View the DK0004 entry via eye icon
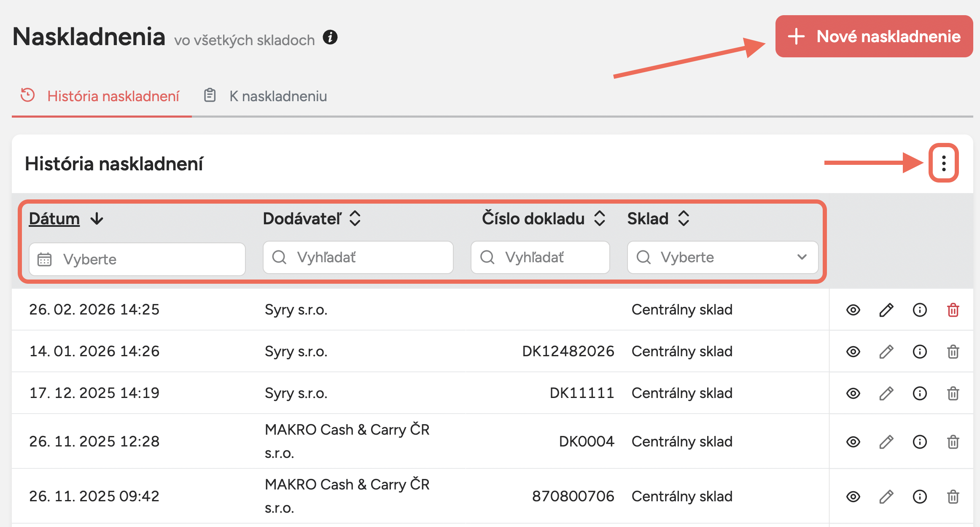The image size is (980, 527). (x=853, y=442)
